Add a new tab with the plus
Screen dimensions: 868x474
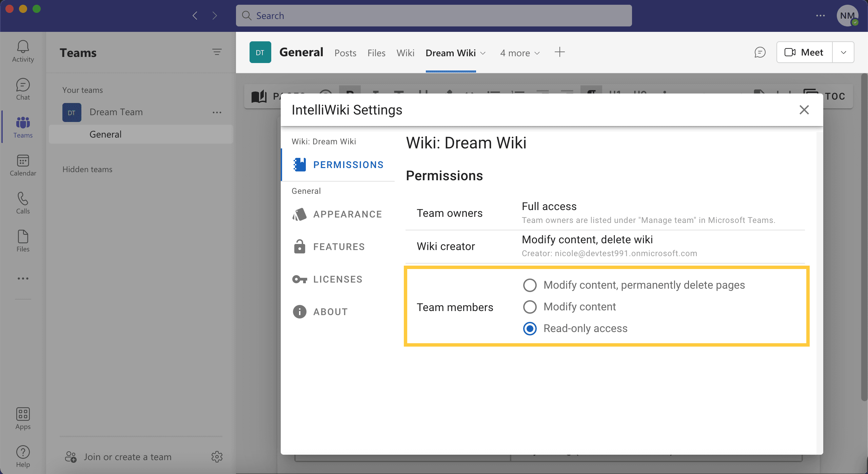560,52
